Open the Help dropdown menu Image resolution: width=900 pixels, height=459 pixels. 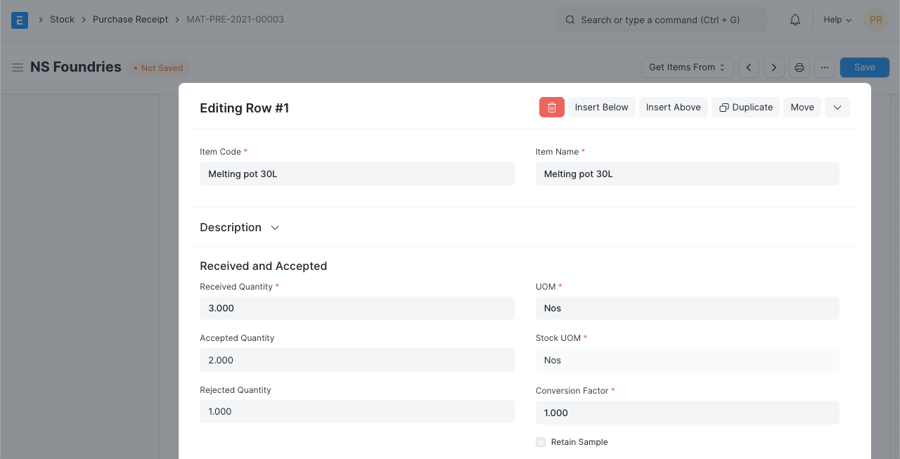click(837, 19)
